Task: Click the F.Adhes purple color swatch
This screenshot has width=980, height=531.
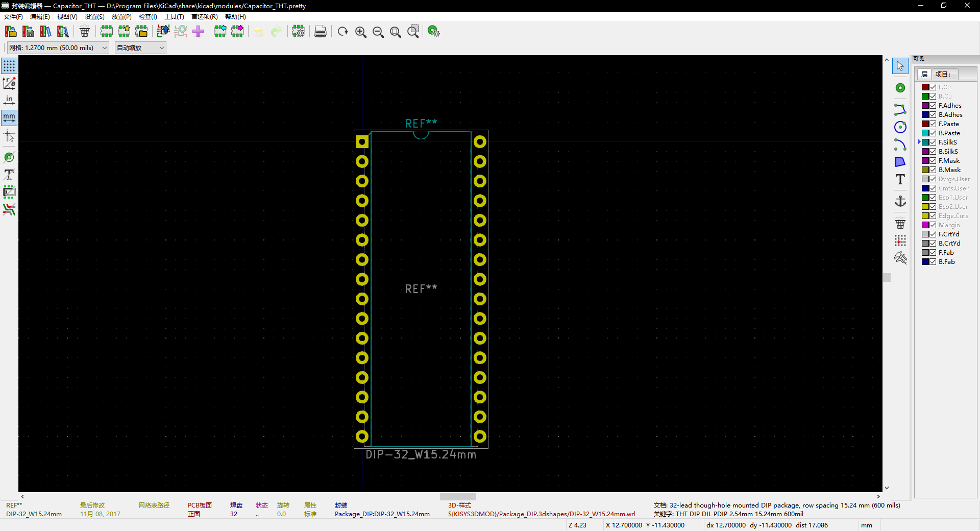Action: click(x=925, y=106)
